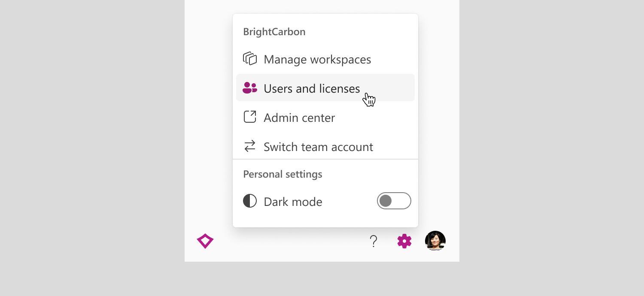The height and width of the screenshot is (296, 644).
Task: Select Switch team account text
Action: coord(318,147)
